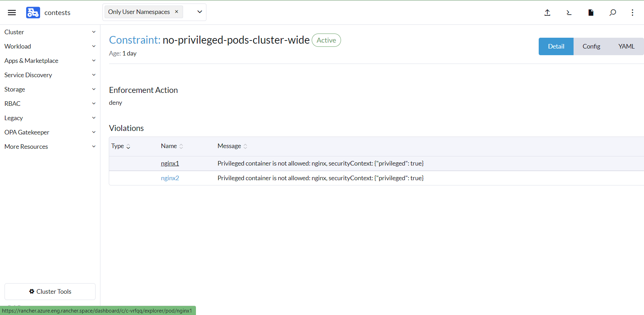The image size is (644, 315).
Task: Remove the Only User Namespaces filter
Action: click(x=177, y=12)
